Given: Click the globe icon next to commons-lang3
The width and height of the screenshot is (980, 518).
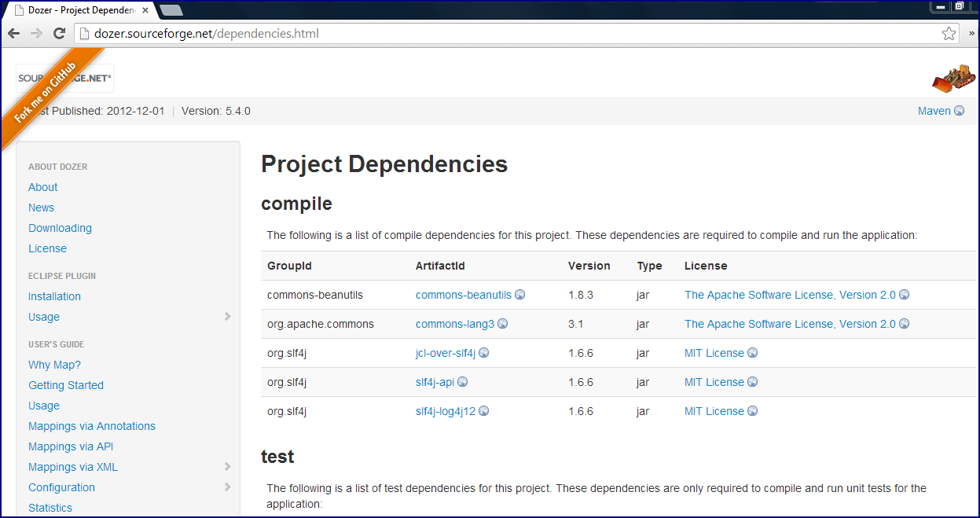Looking at the screenshot, I should click(x=503, y=323).
